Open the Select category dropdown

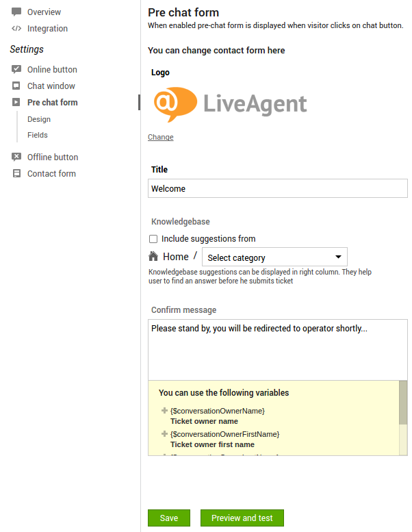click(x=274, y=257)
